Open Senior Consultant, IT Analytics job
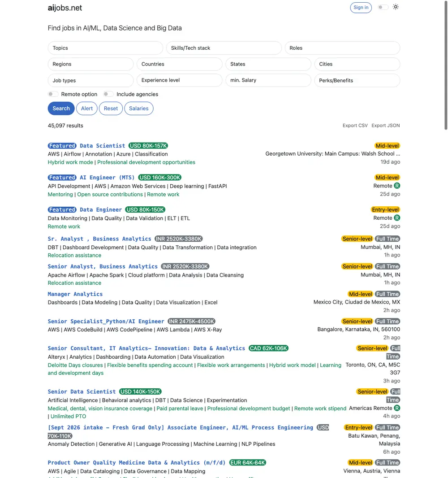Screen dimensions: 448x478 pos(146,348)
